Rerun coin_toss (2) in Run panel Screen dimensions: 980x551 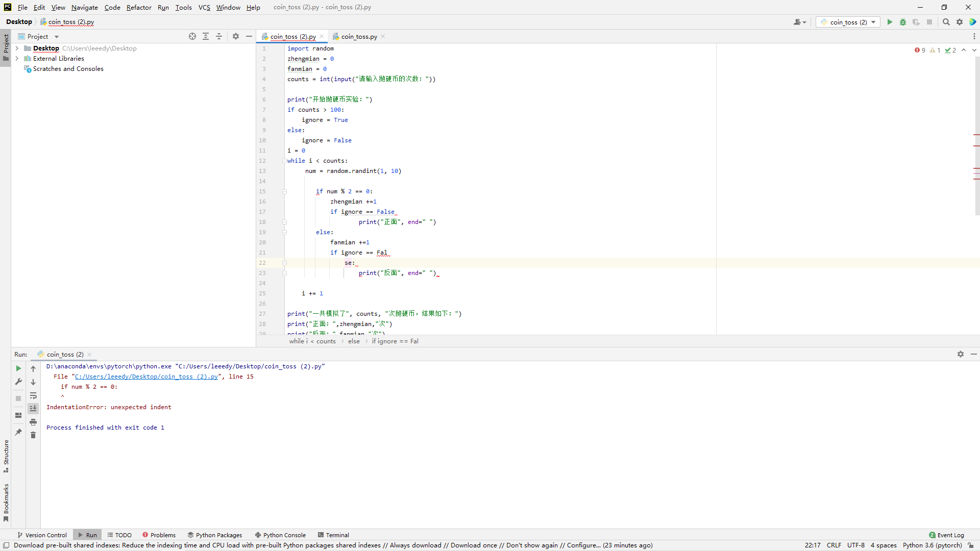18,368
